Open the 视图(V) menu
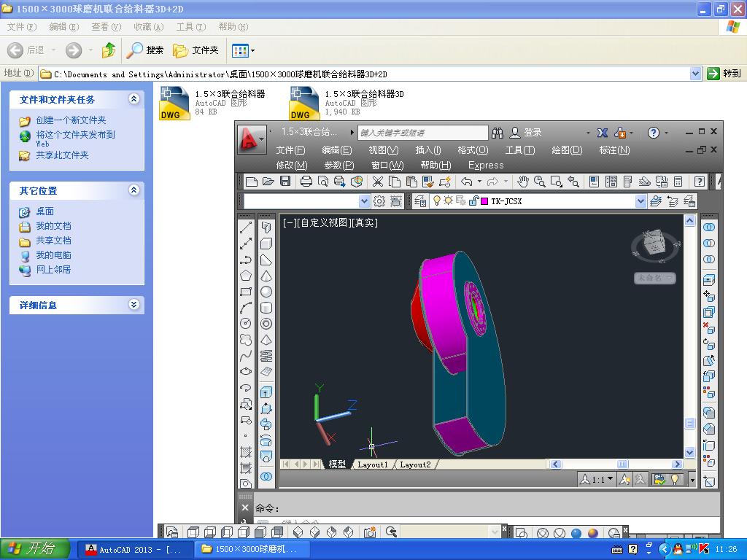747x560 pixels. click(383, 150)
